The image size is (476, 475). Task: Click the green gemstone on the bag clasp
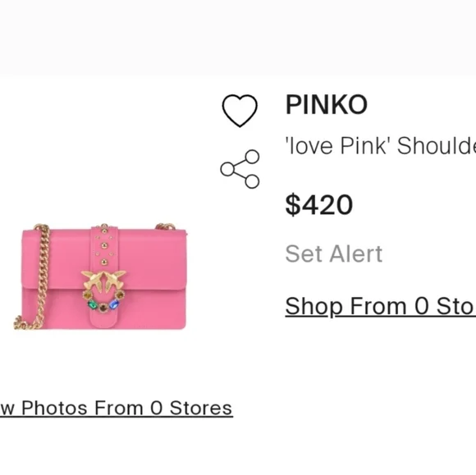coord(92,304)
